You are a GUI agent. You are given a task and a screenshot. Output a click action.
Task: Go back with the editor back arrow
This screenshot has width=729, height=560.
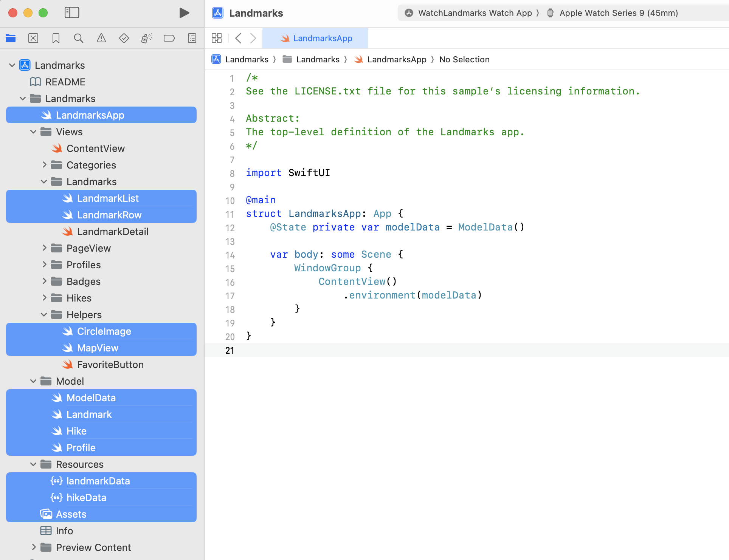point(238,38)
